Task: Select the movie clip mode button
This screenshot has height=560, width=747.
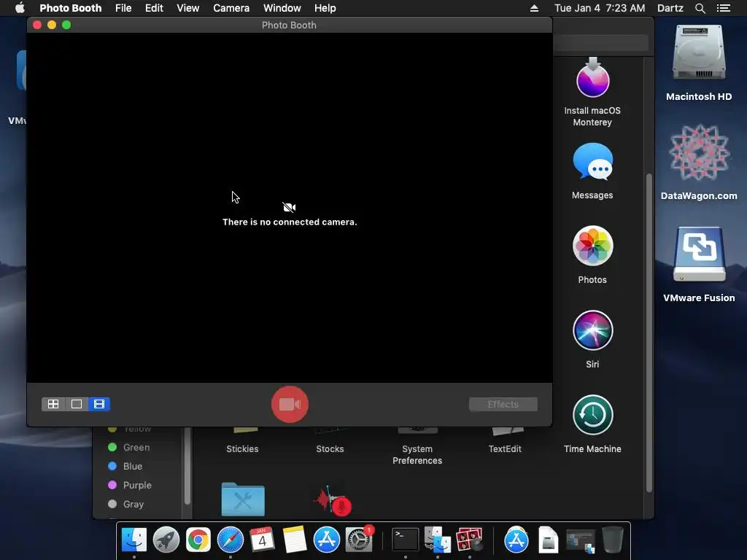Action: coord(99,404)
